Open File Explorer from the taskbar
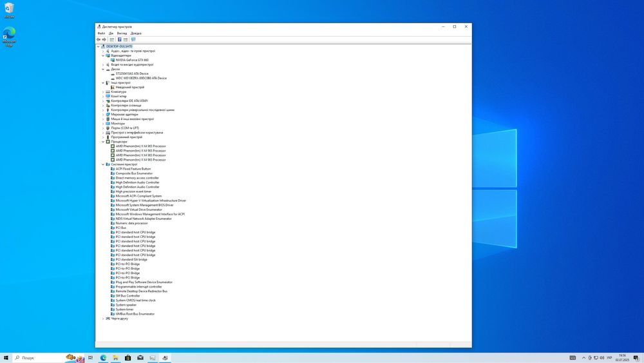The image size is (644, 363). [115, 358]
